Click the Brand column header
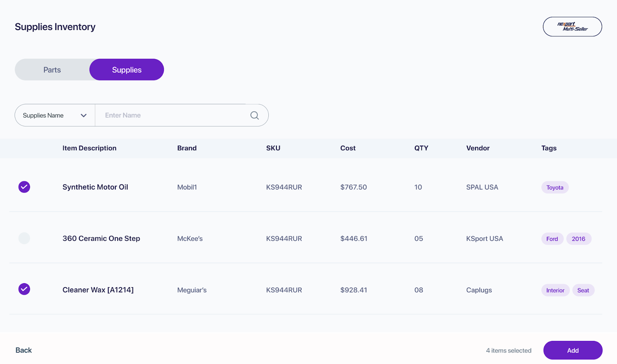The image size is (617, 364). click(x=187, y=148)
